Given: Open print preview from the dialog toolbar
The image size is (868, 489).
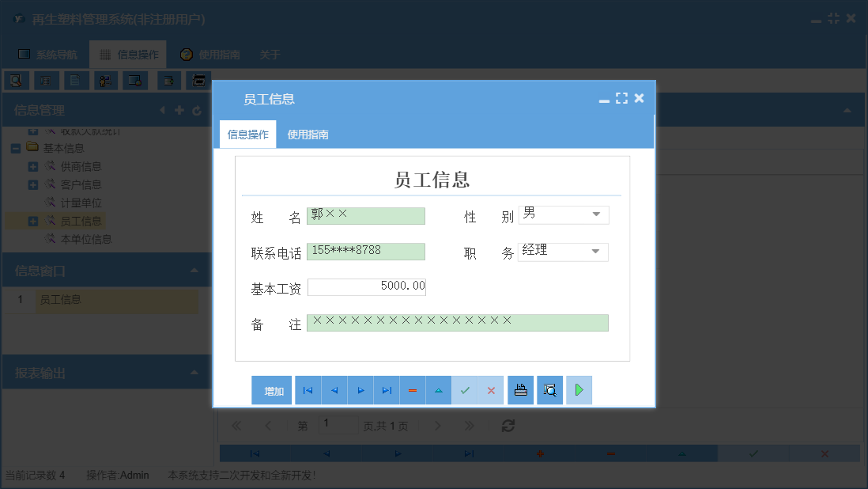Looking at the screenshot, I should click(x=549, y=390).
